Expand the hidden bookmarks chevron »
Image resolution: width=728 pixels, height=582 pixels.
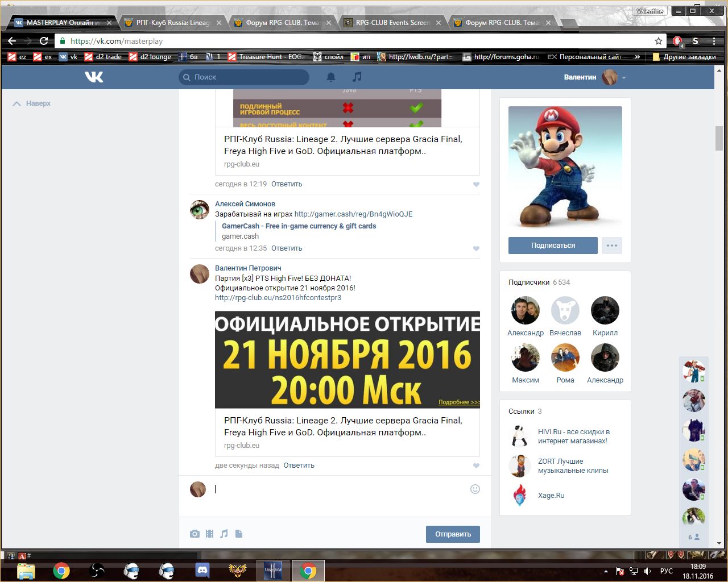pyautogui.click(x=638, y=57)
